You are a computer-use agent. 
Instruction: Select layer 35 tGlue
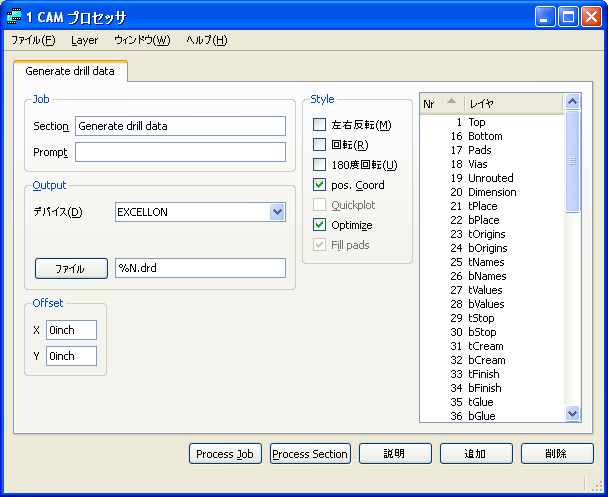coord(492,402)
